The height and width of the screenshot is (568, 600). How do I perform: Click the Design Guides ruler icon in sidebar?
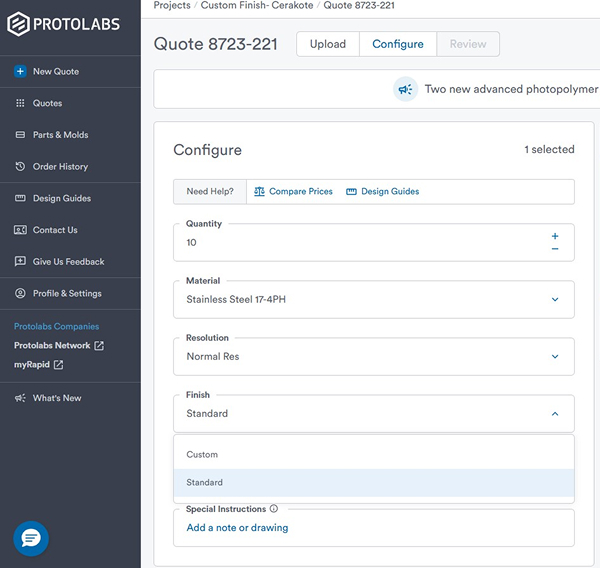tap(20, 198)
